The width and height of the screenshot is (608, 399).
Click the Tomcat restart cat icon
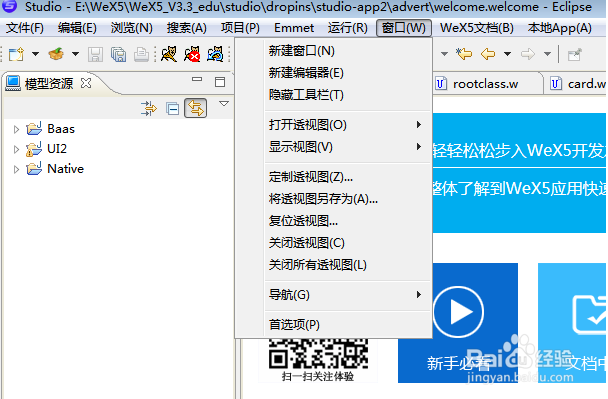215,54
